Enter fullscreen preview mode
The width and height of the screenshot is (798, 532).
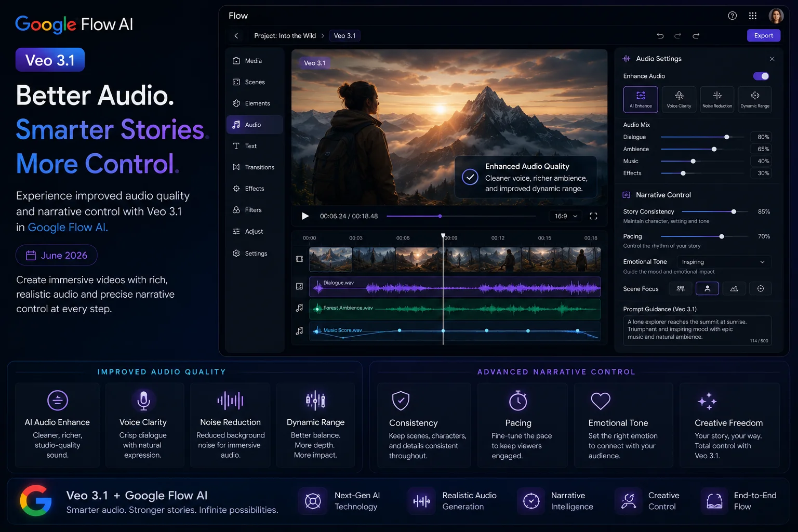(593, 216)
